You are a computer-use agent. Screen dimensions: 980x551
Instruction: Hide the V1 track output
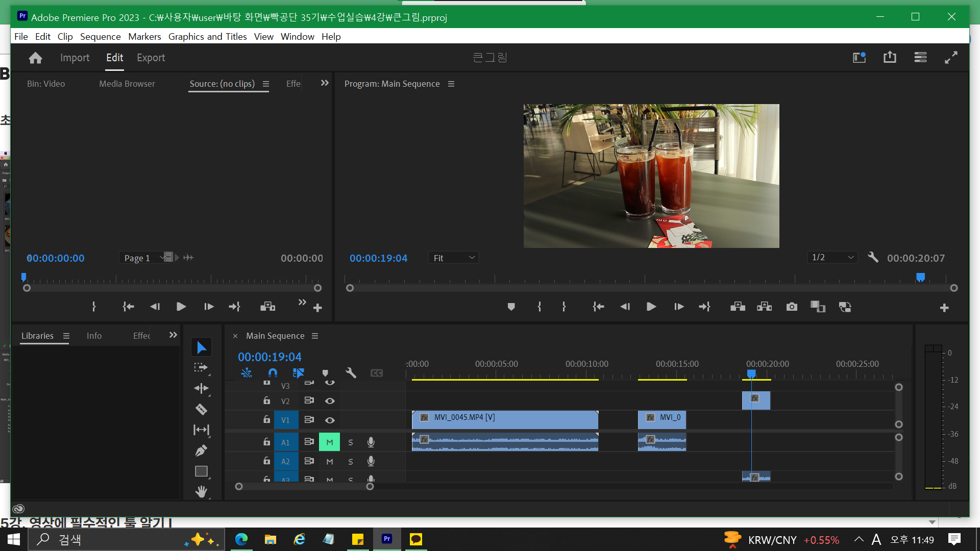(330, 420)
